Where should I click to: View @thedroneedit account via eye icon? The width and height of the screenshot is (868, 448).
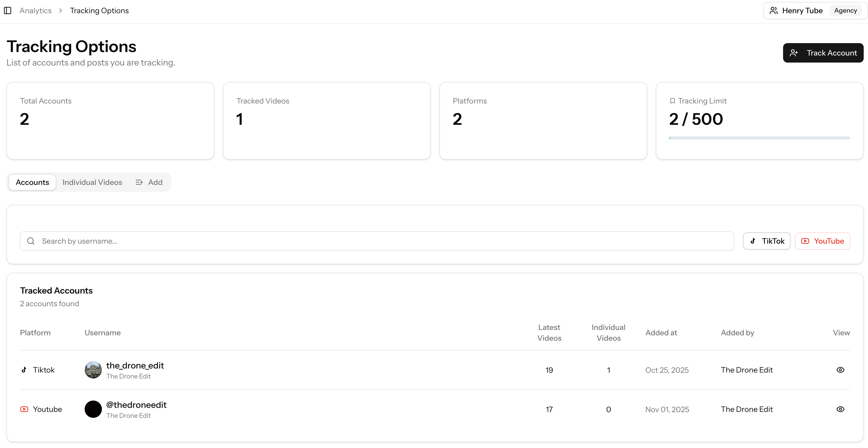point(841,409)
